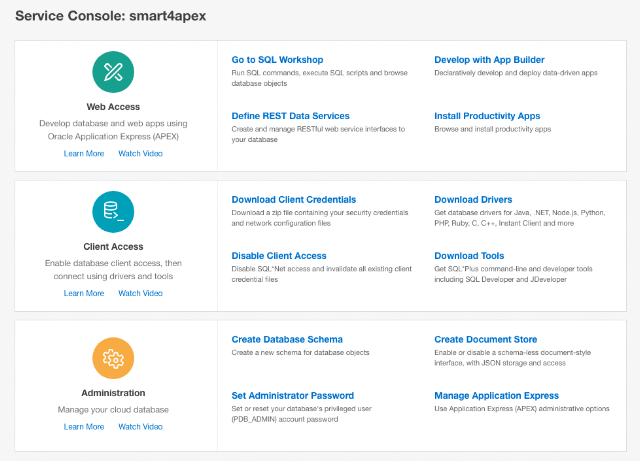640x461 pixels.
Task: Click the green Web Access pencil-ruler icon
Action: [113, 72]
